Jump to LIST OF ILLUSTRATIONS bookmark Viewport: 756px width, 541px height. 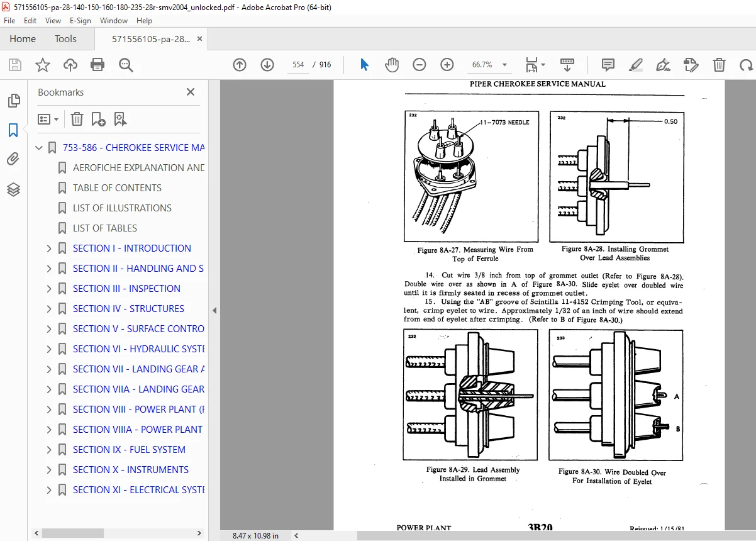(x=122, y=208)
